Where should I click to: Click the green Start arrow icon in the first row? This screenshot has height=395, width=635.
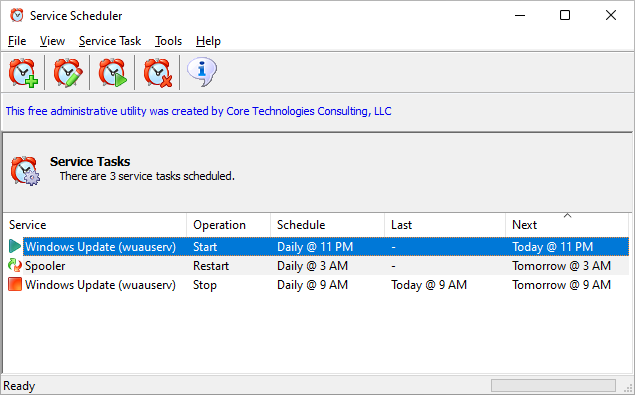tap(15, 246)
